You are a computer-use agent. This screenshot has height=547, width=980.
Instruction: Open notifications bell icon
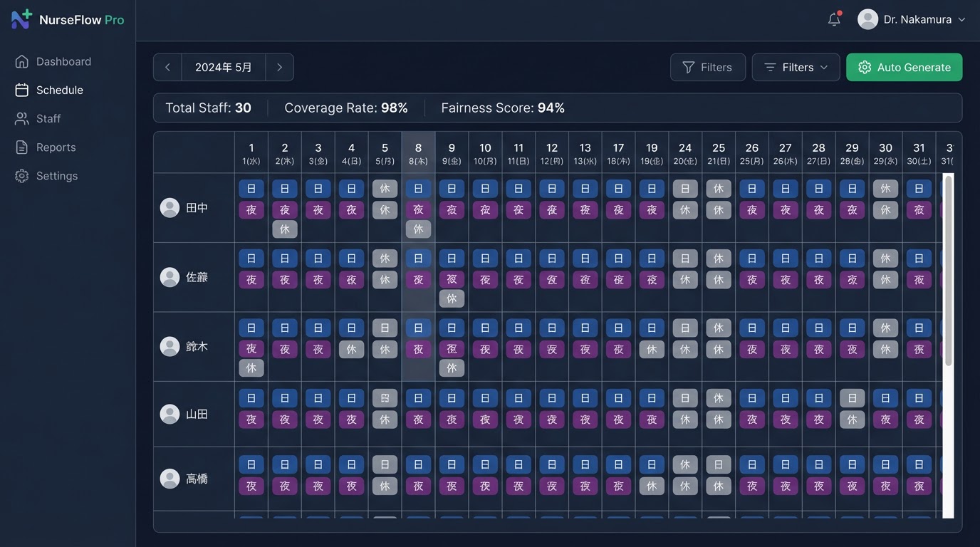click(x=834, y=19)
